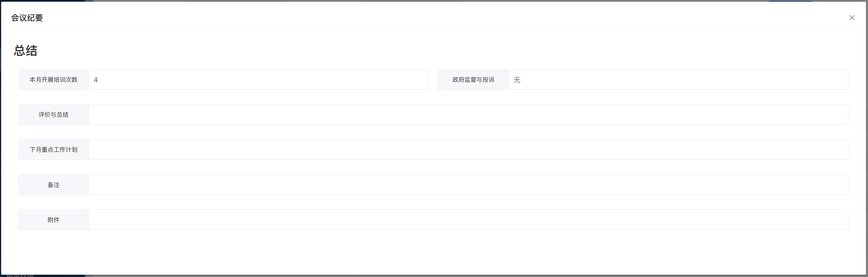
Task: Click the 总结 section heading
Action: tap(26, 50)
